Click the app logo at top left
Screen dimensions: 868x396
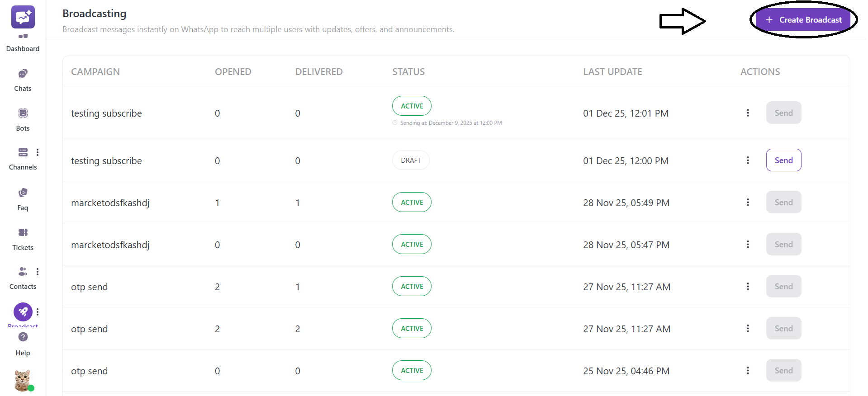click(23, 17)
